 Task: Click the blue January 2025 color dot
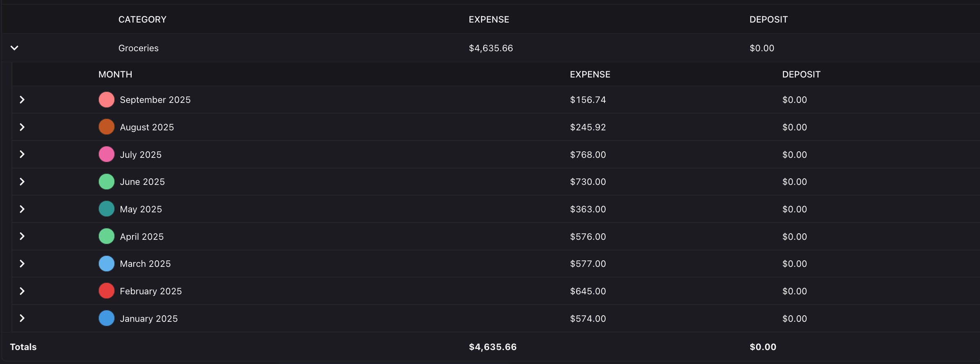tap(107, 318)
